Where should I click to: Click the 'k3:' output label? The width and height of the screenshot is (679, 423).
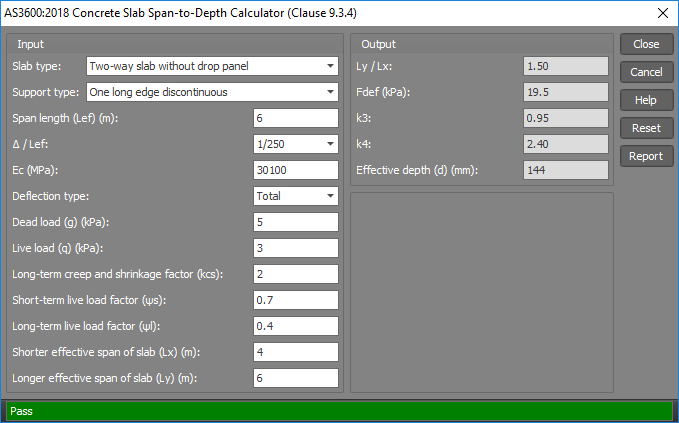[x=364, y=118]
